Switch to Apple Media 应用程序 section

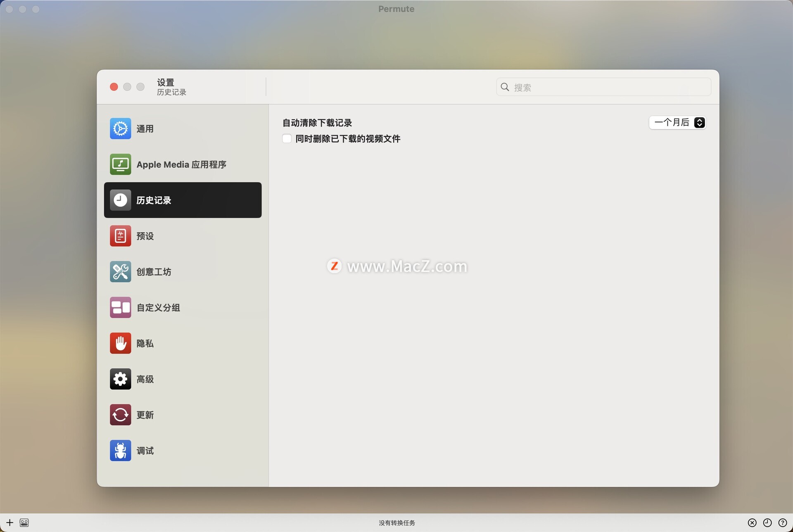pyautogui.click(x=183, y=164)
